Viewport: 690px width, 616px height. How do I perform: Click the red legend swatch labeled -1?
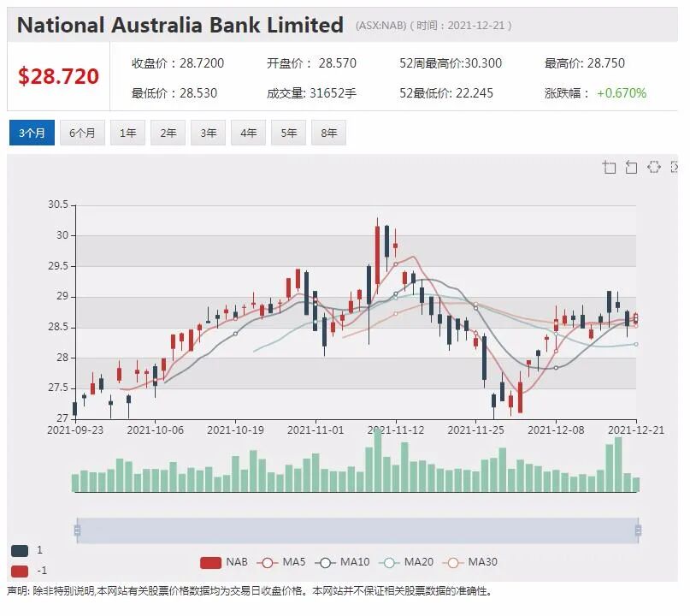pos(20,572)
